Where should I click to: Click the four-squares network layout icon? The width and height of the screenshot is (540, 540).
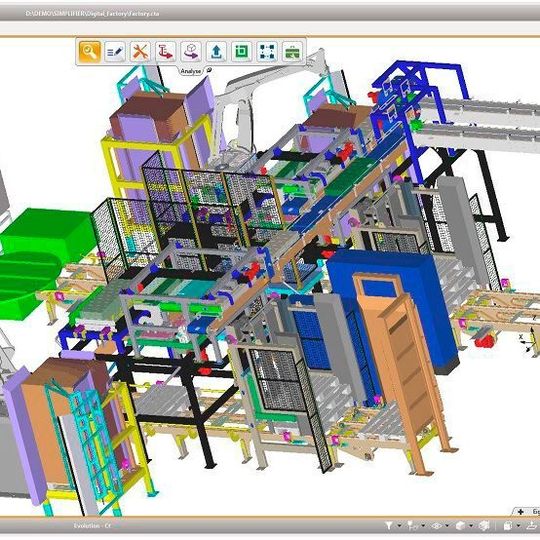point(267,52)
